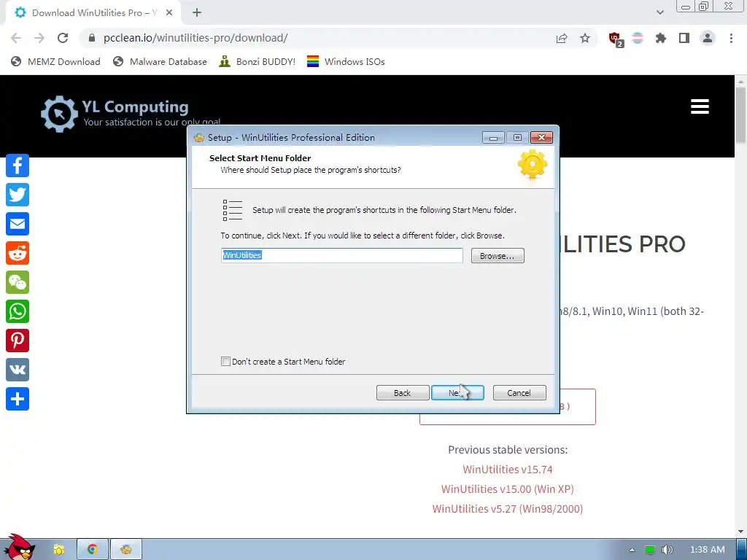This screenshot has width=747, height=560.
Task: Cancel the WinUtilities setup
Action: point(519,393)
